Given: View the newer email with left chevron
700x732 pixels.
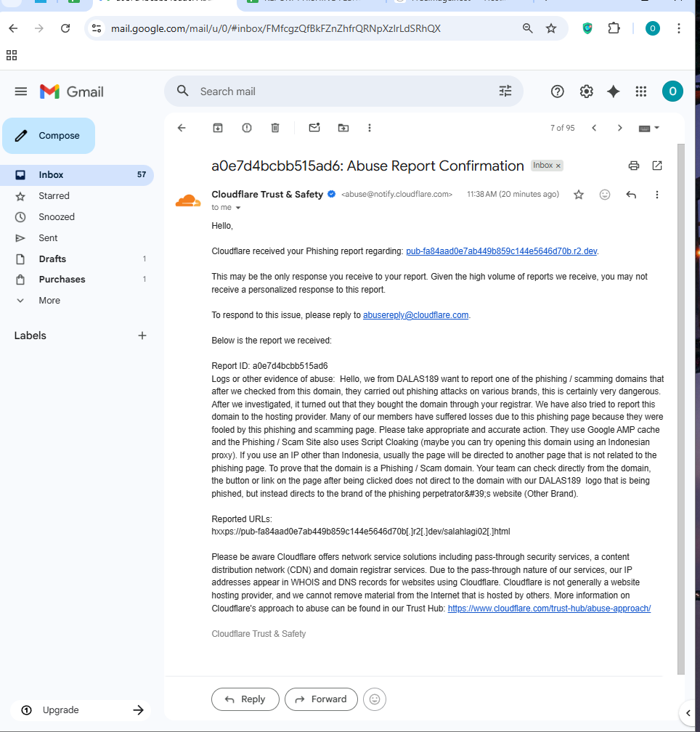Looking at the screenshot, I should point(594,128).
